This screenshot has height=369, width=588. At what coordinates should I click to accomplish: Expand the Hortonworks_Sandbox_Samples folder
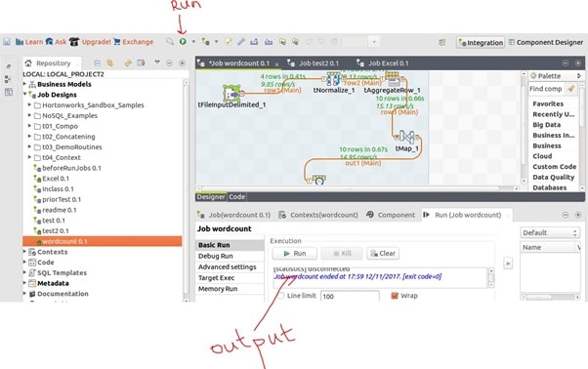pos(29,104)
